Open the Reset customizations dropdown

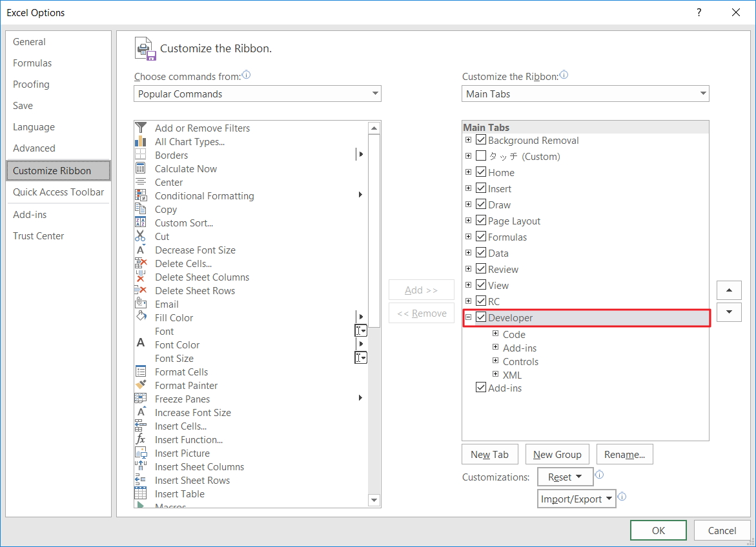point(565,477)
